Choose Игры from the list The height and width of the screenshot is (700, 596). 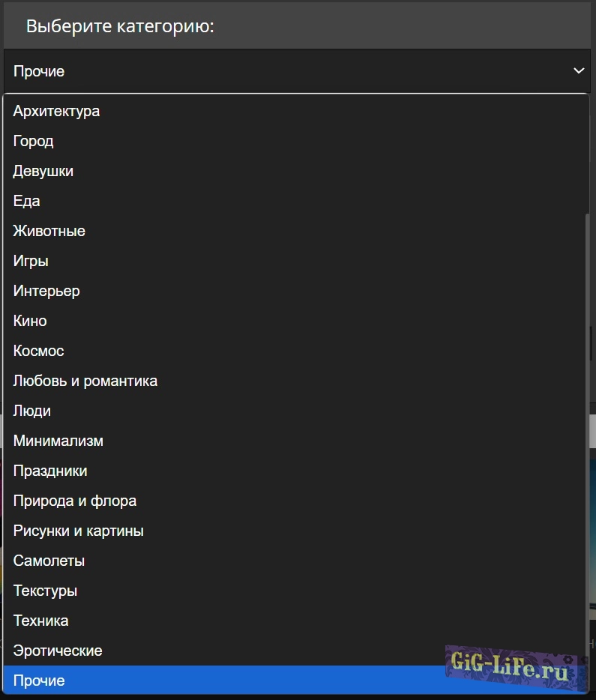point(31,261)
